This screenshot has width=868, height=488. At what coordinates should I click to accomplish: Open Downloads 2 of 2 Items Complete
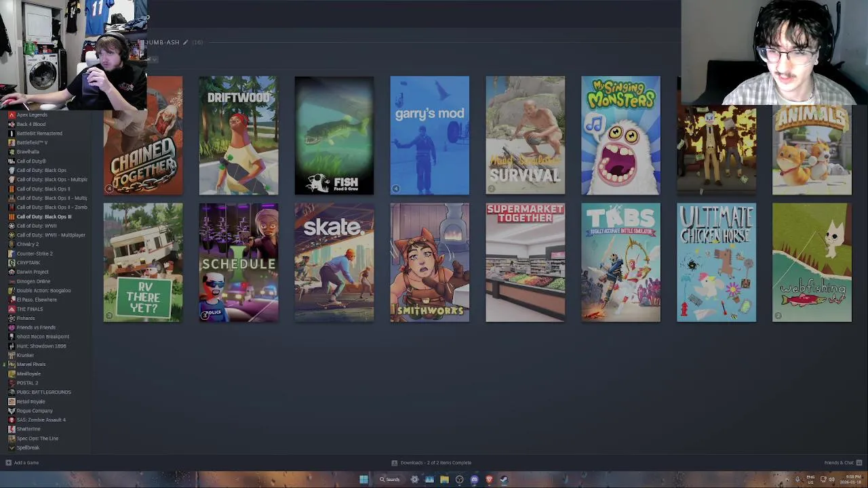tap(436, 462)
